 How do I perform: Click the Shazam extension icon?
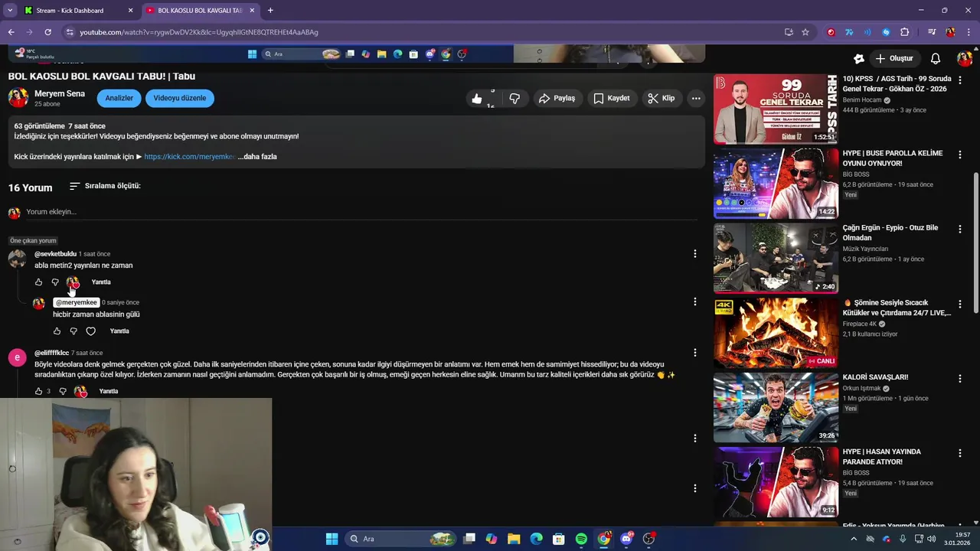click(x=886, y=32)
